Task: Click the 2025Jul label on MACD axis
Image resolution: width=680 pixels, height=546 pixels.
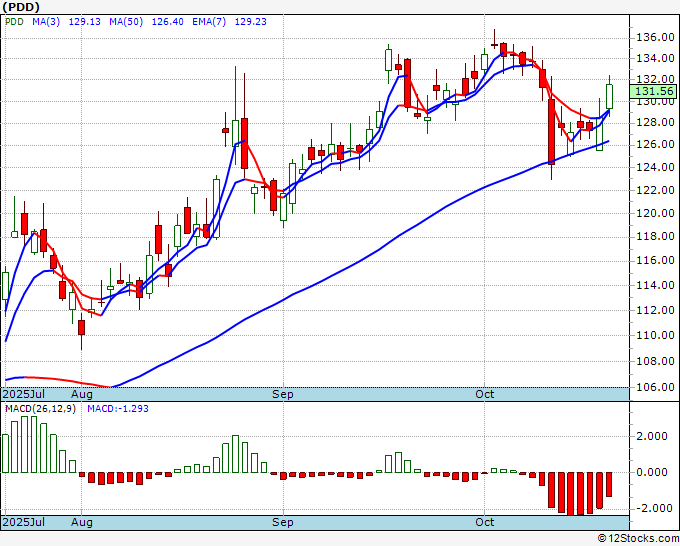Action: coord(23,522)
